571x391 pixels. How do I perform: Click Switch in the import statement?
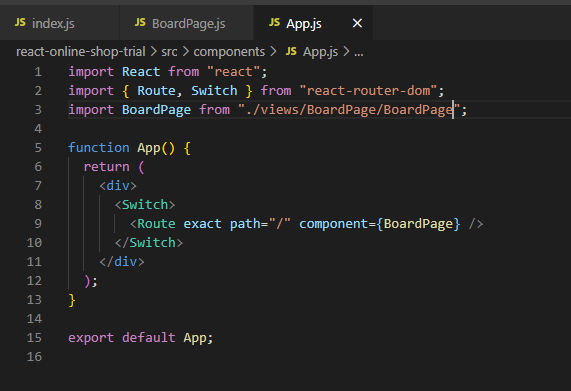[214, 91]
